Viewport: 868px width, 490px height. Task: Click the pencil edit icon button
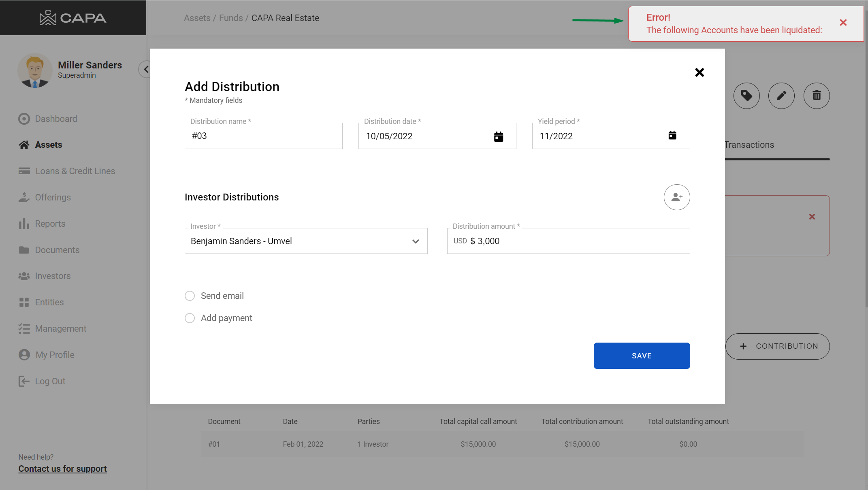[781, 96]
